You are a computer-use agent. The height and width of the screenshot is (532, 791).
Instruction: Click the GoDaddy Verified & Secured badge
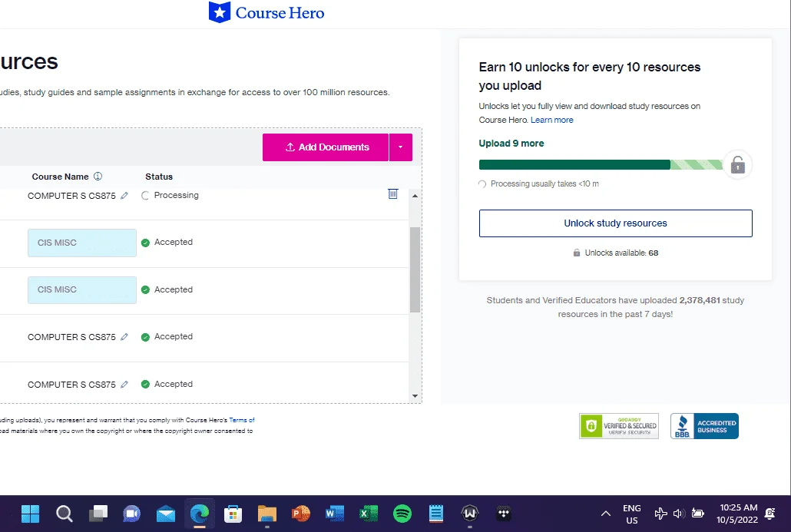tap(618, 426)
